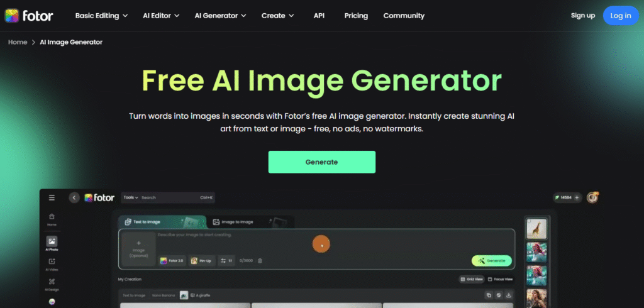The height and width of the screenshot is (308, 644).
Task: Open the Tools dropdown in the preview search bar
Action: 131,197
